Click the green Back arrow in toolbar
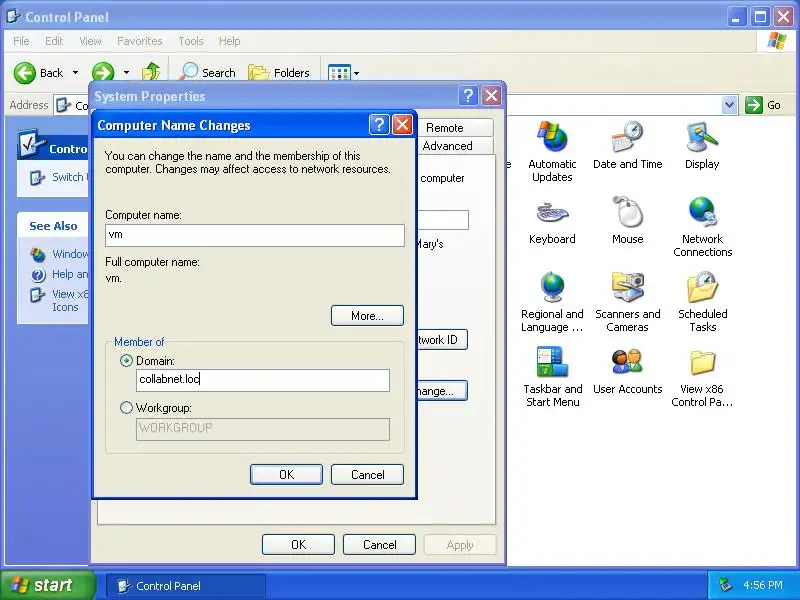The width and height of the screenshot is (800, 600). pos(24,73)
